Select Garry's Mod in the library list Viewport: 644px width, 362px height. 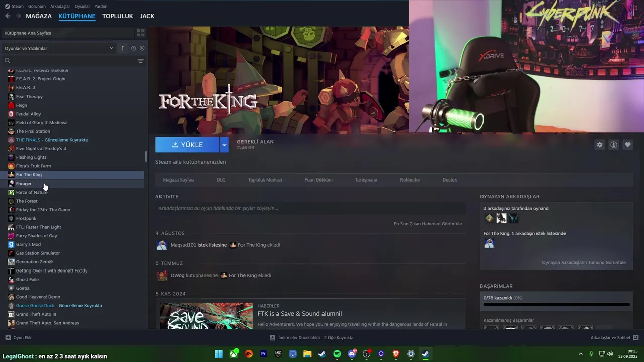click(28, 244)
